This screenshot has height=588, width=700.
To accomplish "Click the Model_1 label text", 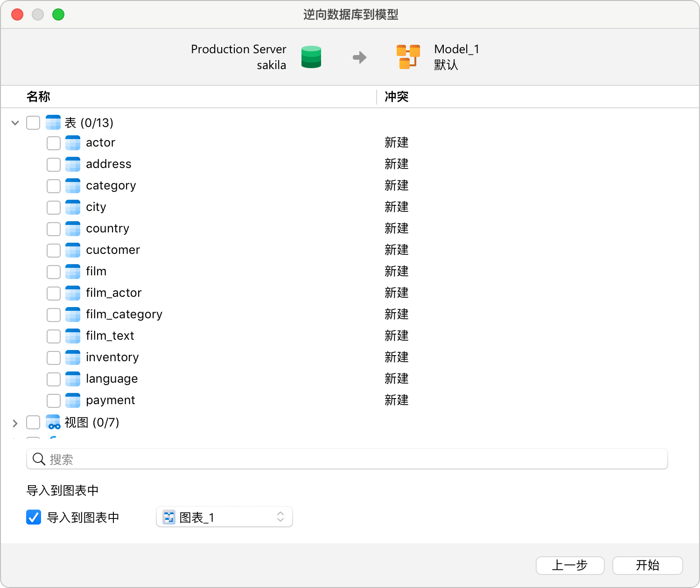I will [x=457, y=49].
